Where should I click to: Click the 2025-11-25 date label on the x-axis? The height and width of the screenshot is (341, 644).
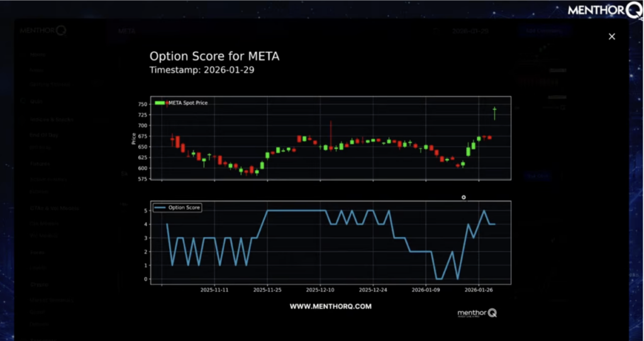(267, 290)
